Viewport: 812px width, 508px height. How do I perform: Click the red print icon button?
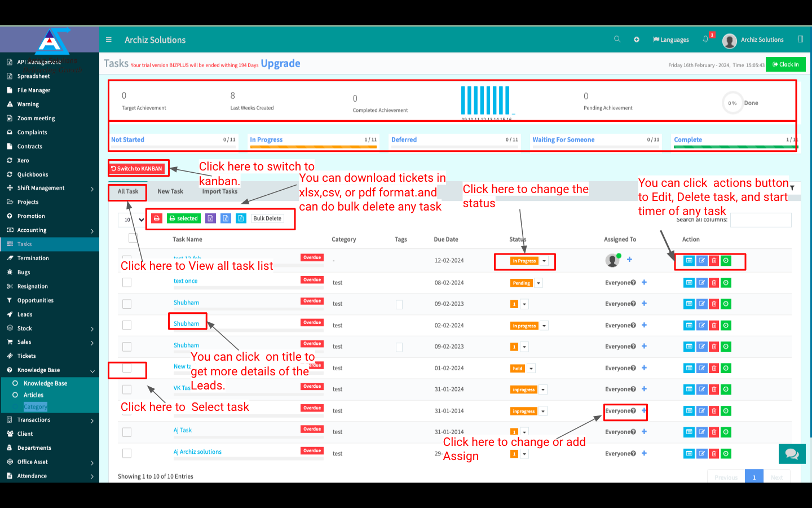coord(157,218)
